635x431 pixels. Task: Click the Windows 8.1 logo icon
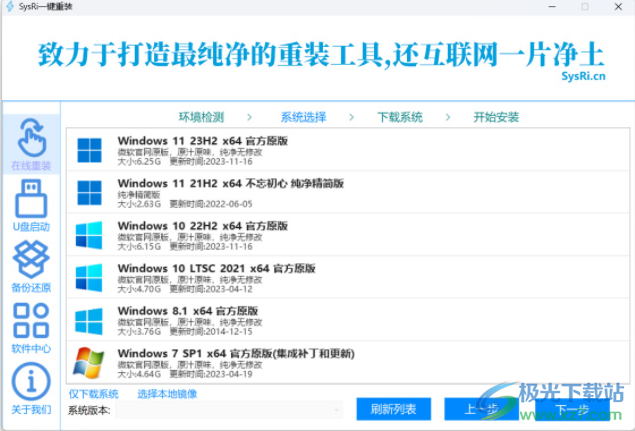click(89, 321)
